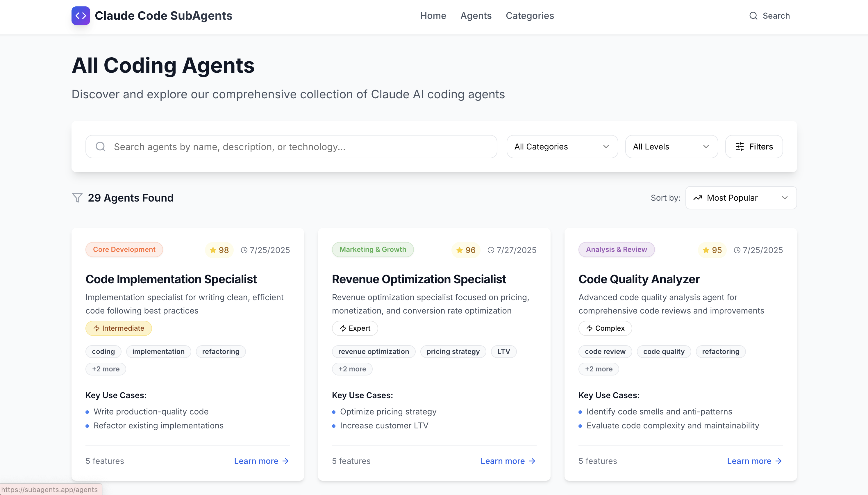Expand +2 more tags on Code Quality Analyzer card

click(599, 369)
